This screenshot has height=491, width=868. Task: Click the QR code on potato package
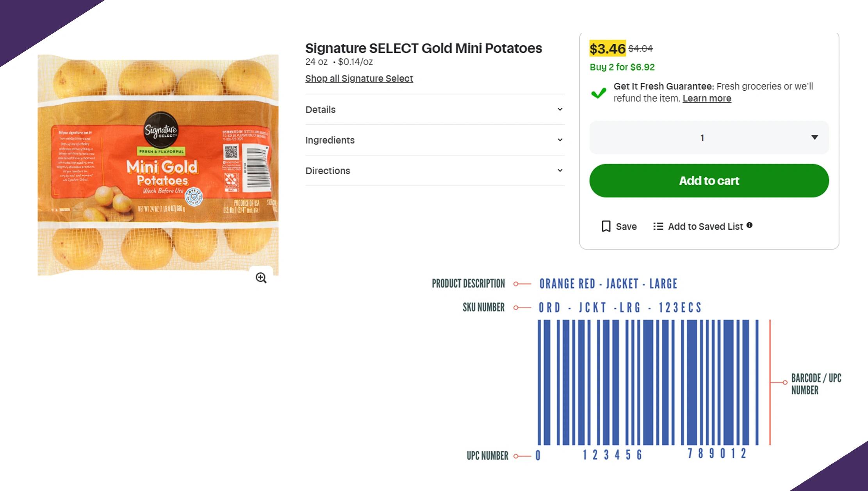click(x=230, y=152)
